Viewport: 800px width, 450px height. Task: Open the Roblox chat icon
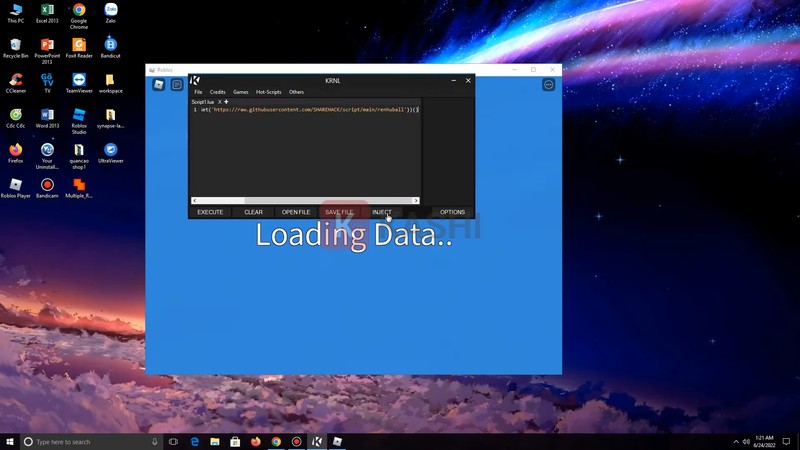pyautogui.click(x=177, y=85)
